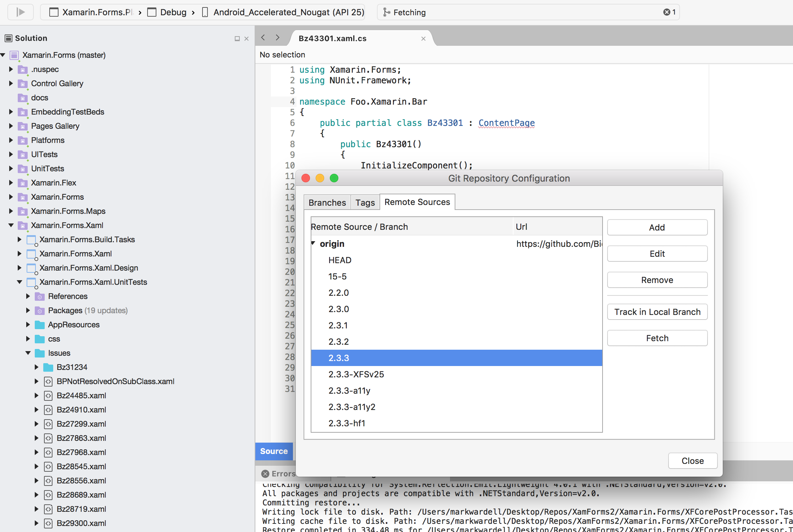Click the References folder icon
This screenshot has width=793, height=532.
click(x=40, y=297)
